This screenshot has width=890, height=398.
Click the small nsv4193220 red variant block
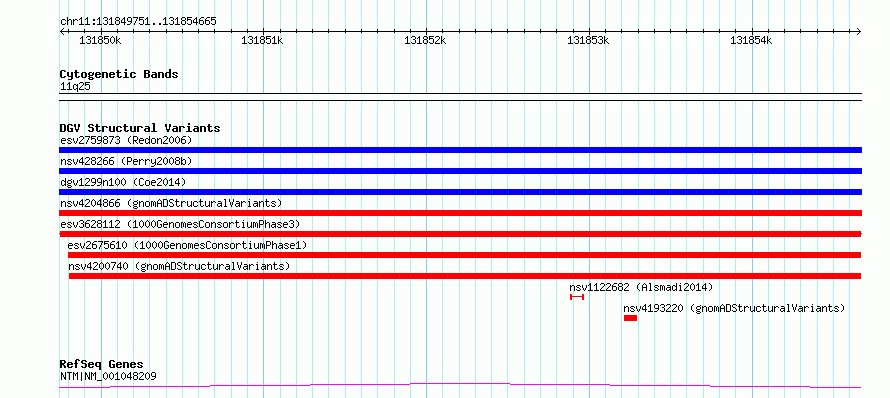click(630, 318)
